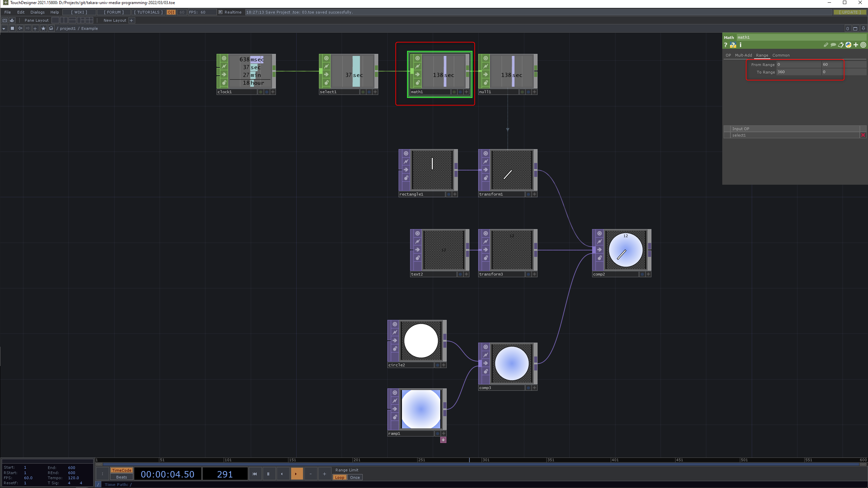Open the Python help icon in parameter panel
868x488 pixels.
(733, 45)
